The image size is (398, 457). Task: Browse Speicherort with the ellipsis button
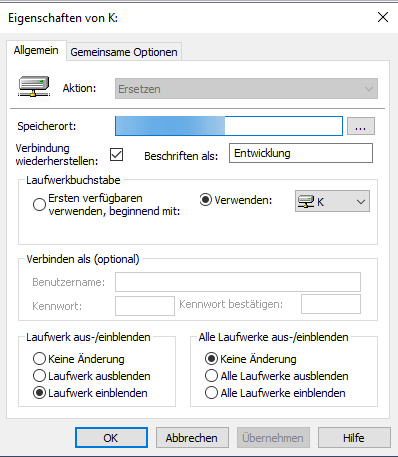[x=361, y=126]
